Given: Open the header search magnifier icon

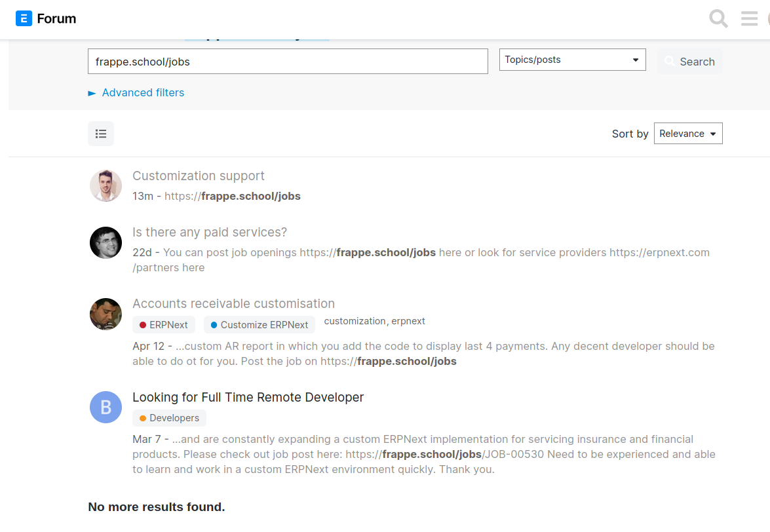Looking at the screenshot, I should coord(718,18).
